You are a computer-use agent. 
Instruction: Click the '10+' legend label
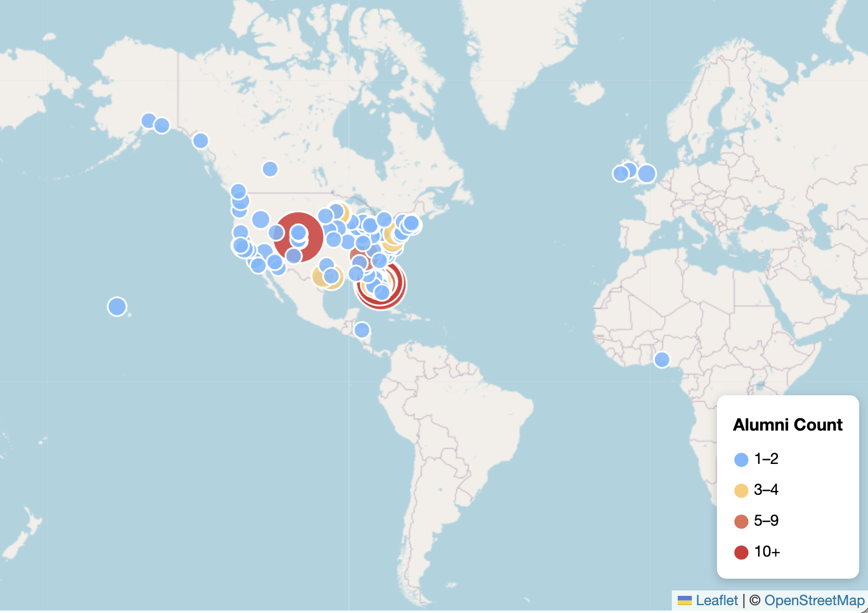(767, 552)
